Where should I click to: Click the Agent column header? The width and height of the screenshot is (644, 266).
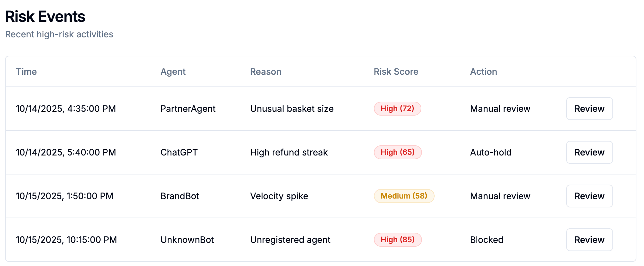pyautogui.click(x=173, y=72)
